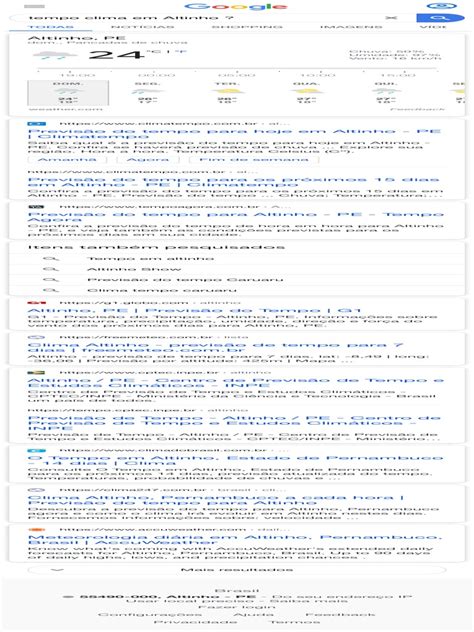Open Clima Altinho a cada hora result
Image resolution: width=474 pixels, height=632 pixels.
pyautogui.click(x=216, y=500)
